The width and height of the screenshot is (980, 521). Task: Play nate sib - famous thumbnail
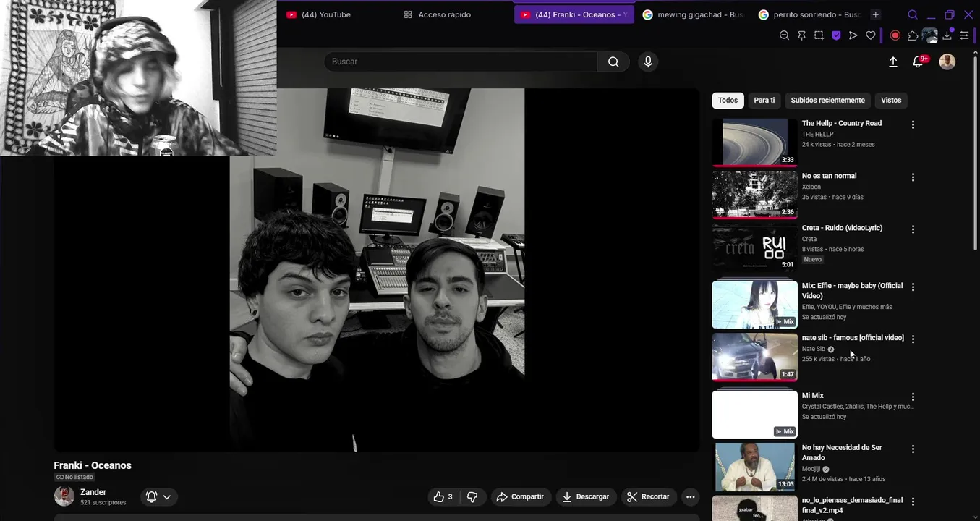[x=754, y=357]
